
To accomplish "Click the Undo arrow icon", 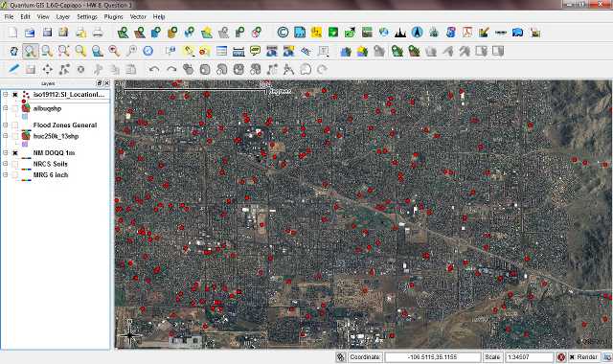I will coord(154,69).
